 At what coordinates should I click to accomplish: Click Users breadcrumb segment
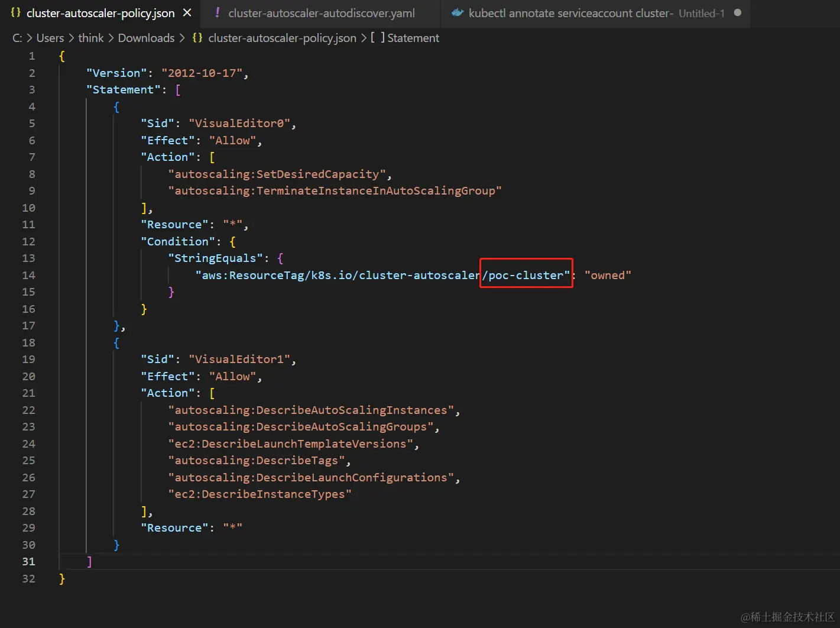click(x=50, y=38)
